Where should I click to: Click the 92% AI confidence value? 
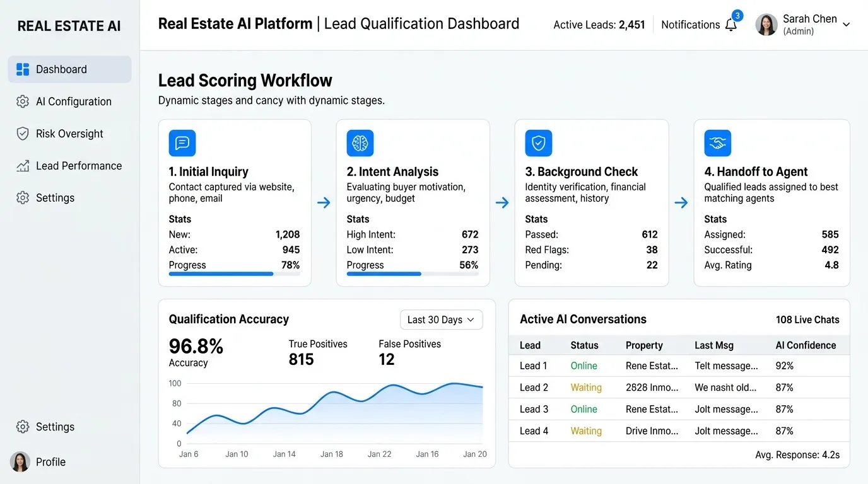click(785, 366)
